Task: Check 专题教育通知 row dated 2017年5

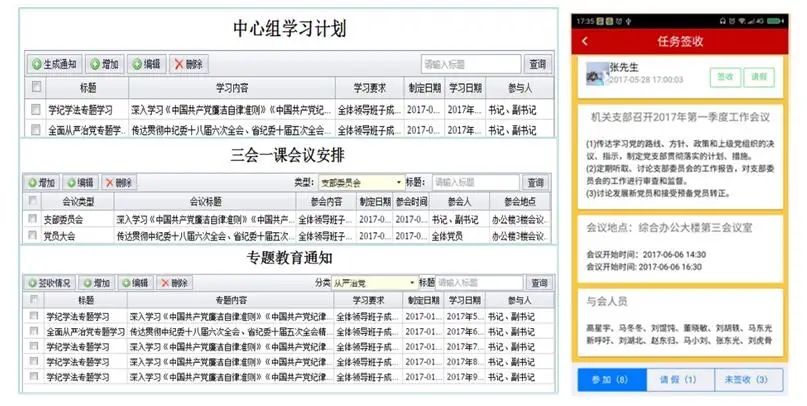Action: (x=34, y=316)
